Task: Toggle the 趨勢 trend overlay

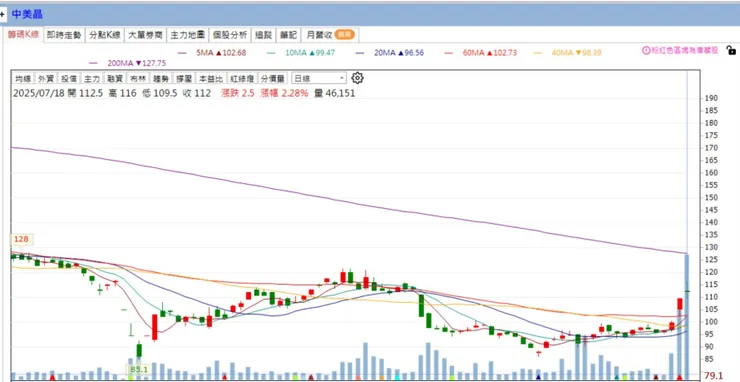Action: tap(161, 78)
